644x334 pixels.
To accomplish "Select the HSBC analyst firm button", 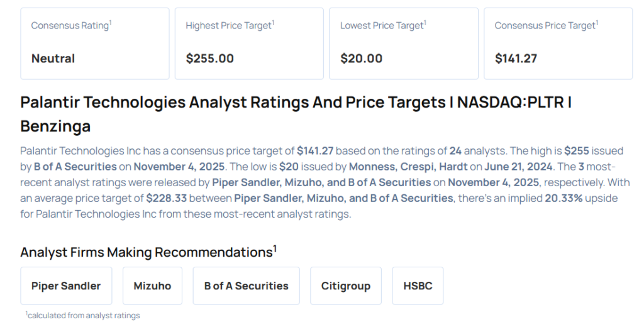I will pyautogui.click(x=418, y=286).
